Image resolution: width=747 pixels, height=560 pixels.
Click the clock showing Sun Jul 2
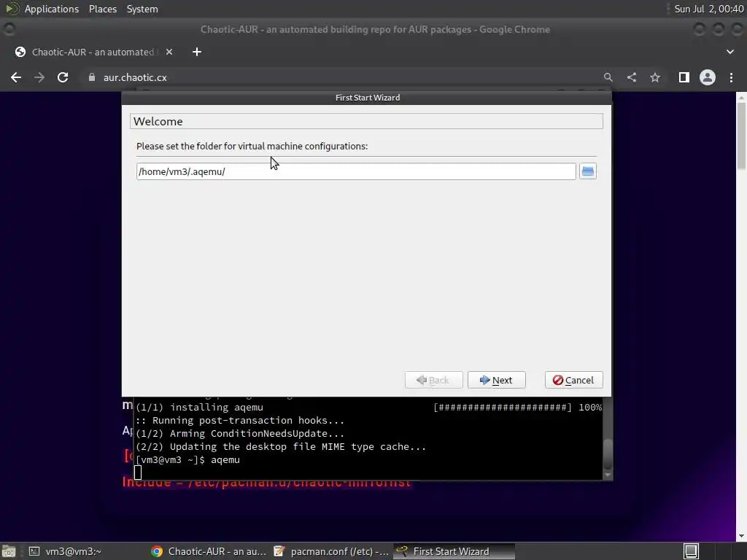[x=708, y=9]
